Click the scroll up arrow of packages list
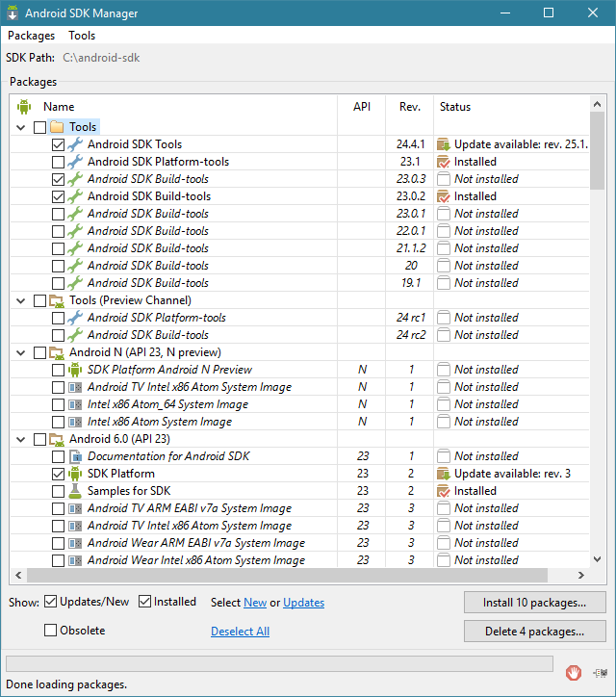This screenshot has height=697, width=616. (x=598, y=105)
